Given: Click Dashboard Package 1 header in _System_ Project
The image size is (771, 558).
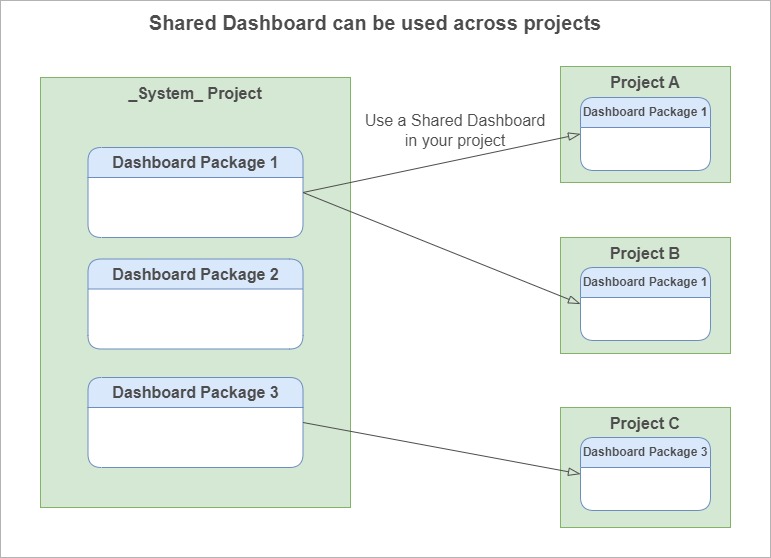Looking at the screenshot, I should pyautogui.click(x=195, y=162).
